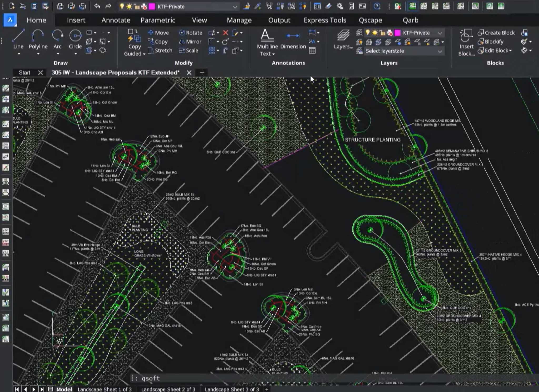Click magenta color swatch in quick-access toolbar
Viewport: 539px width, 392px height.
152,7
